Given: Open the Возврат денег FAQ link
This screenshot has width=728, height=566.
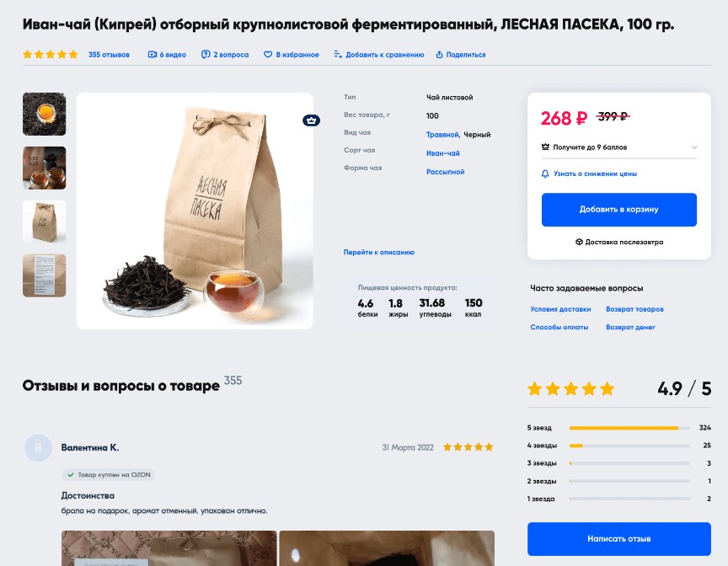Looking at the screenshot, I should coord(630,327).
